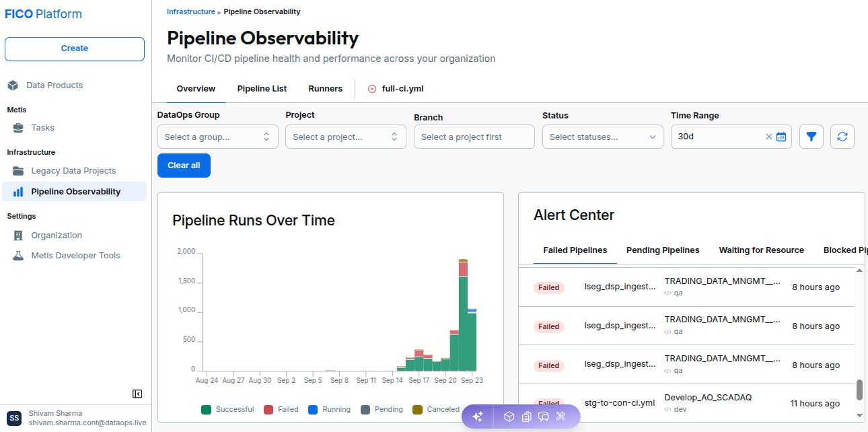Click the wrench tools icon in floating toolbar
The width and height of the screenshot is (868, 432).
point(560,417)
